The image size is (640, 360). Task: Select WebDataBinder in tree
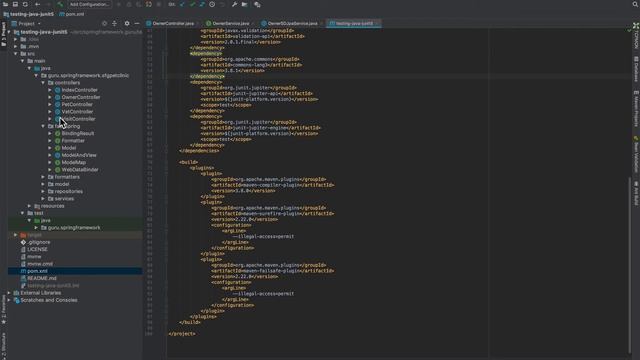pos(80,169)
